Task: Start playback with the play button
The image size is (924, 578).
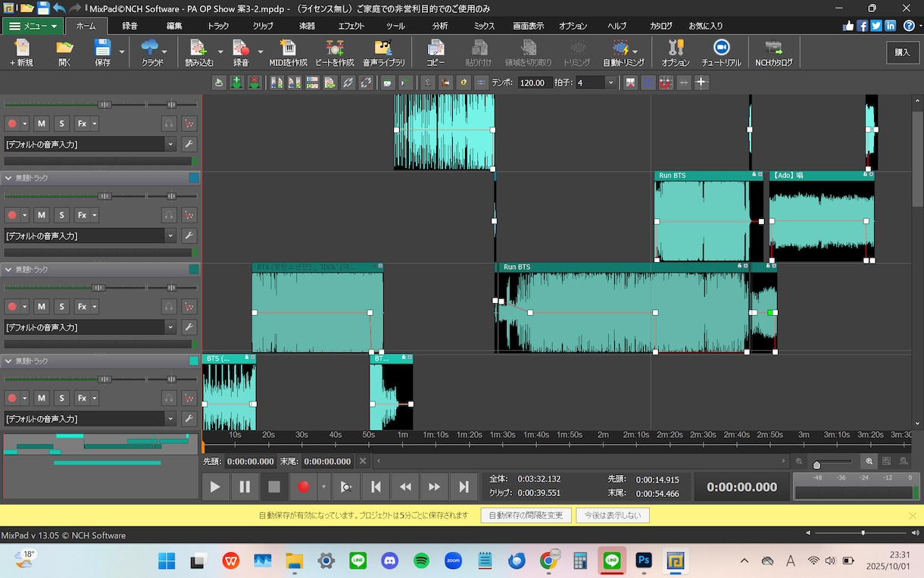Action: [215, 487]
